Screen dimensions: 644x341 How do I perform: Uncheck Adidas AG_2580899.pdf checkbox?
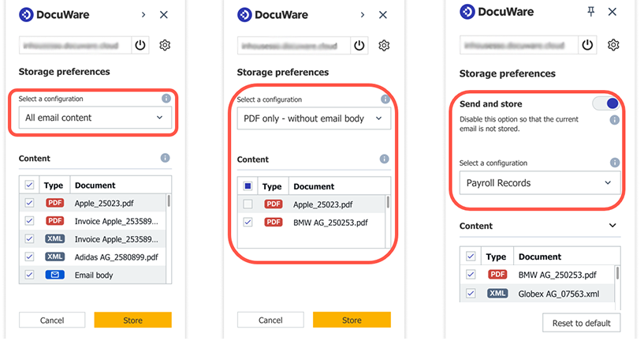coord(29,257)
